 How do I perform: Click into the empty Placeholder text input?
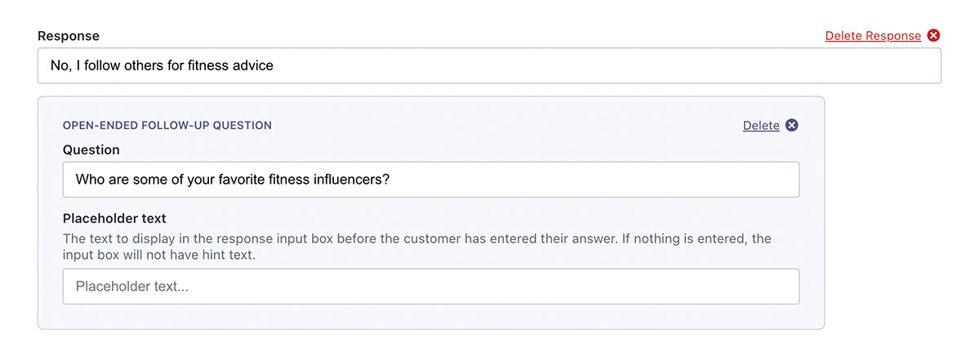[x=490, y=287]
